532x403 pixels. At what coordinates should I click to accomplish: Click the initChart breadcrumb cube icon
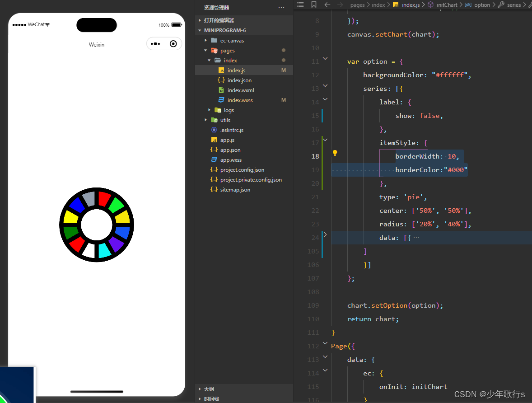click(x=430, y=5)
